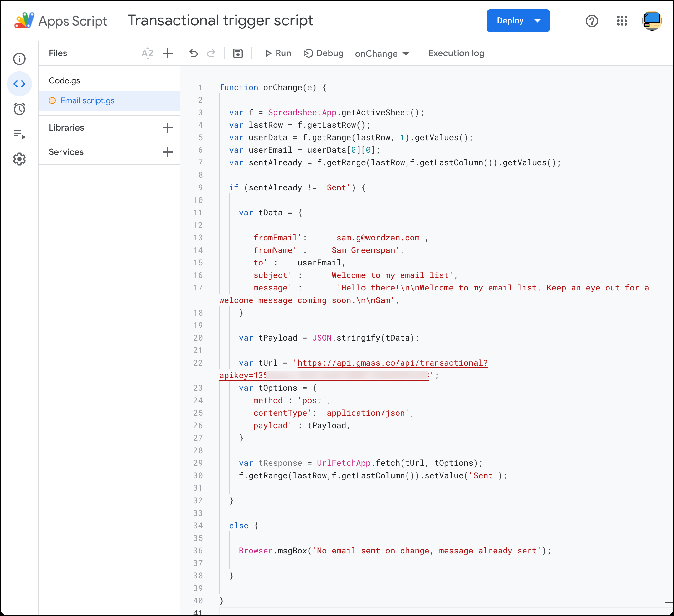Open the onChange function selector dropdown
This screenshot has width=674, height=616.
pos(382,54)
